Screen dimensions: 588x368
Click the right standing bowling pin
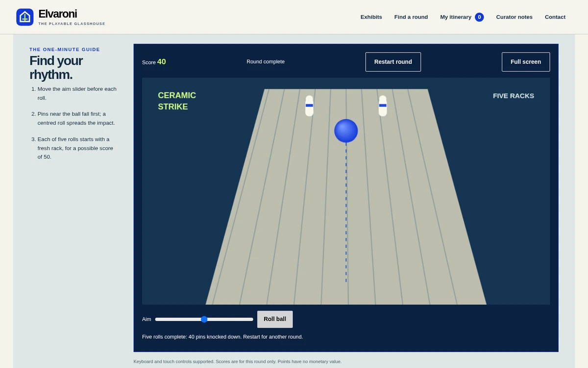point(383,105)
